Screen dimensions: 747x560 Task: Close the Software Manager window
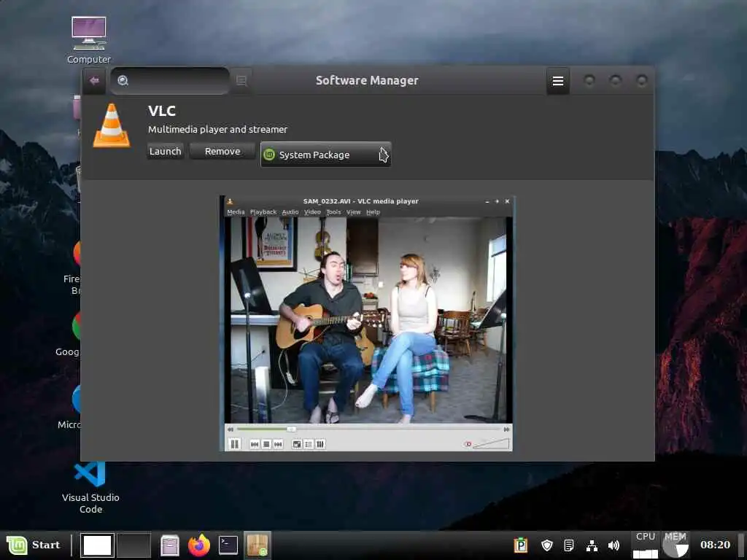642,80
